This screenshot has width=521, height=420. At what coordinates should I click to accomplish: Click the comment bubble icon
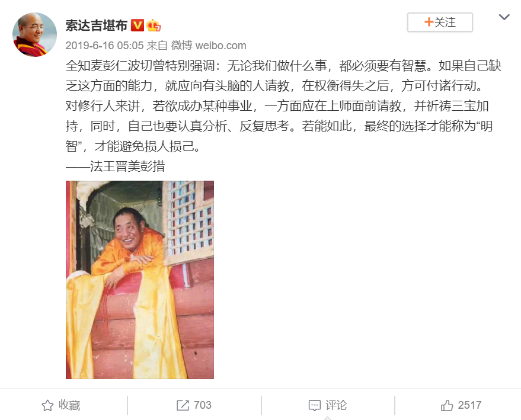pos(315,406)
